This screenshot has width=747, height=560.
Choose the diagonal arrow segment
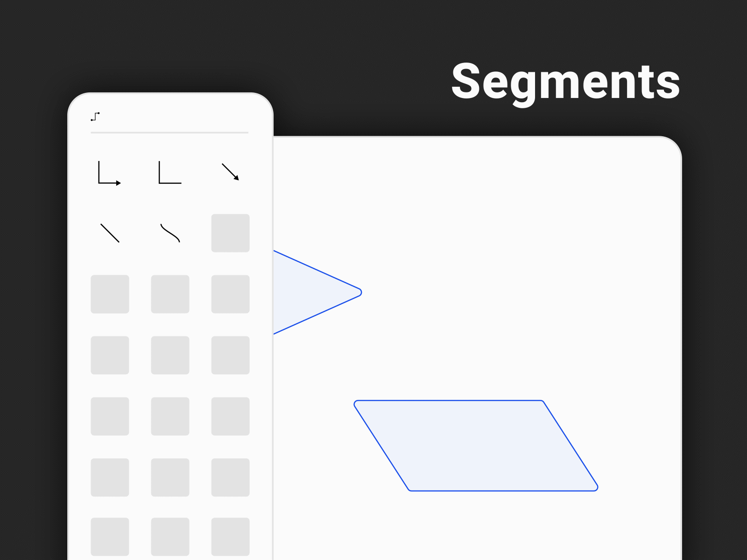pos(230,172)
